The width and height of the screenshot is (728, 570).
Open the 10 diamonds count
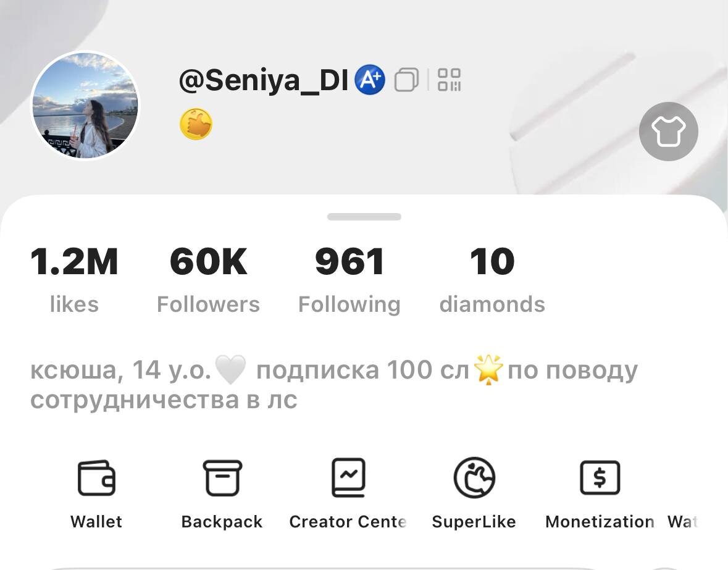pos(492,280)
